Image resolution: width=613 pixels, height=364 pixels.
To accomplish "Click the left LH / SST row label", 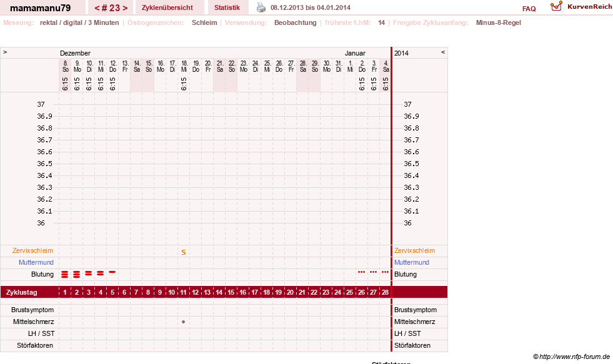I will 41,333.
